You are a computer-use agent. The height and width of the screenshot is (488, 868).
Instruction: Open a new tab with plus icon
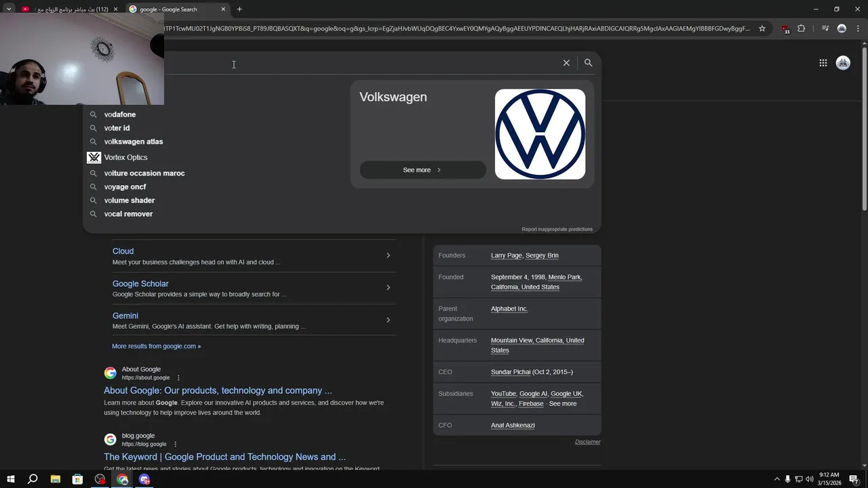[x=239, y=9]
